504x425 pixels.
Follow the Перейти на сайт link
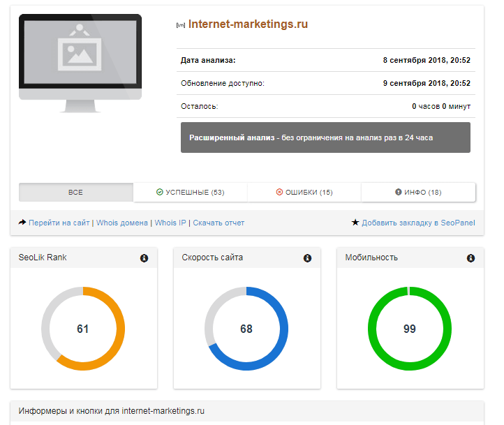pos(59,223)
